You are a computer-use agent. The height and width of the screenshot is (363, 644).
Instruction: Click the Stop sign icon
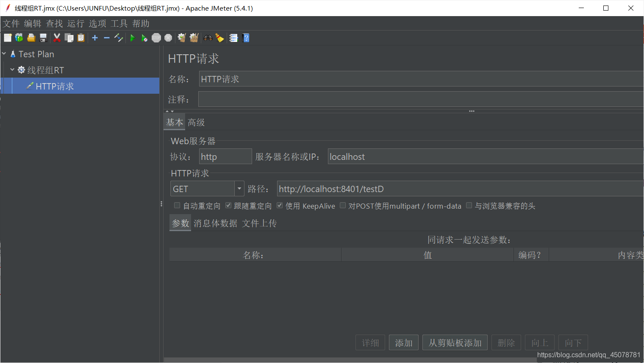tap(156, 38)
